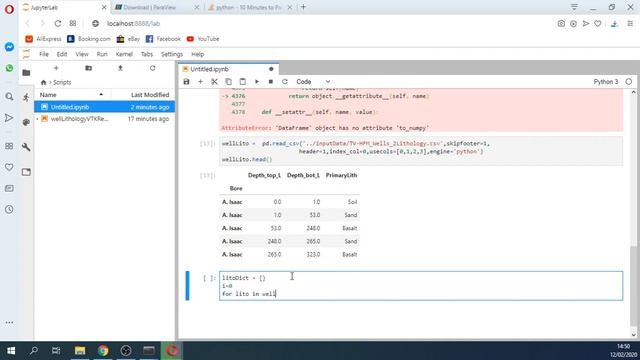Screen dimensions: 640x360
Task: Open the wrench Cell Tools sidebar tab
Action: coord(26,147)
